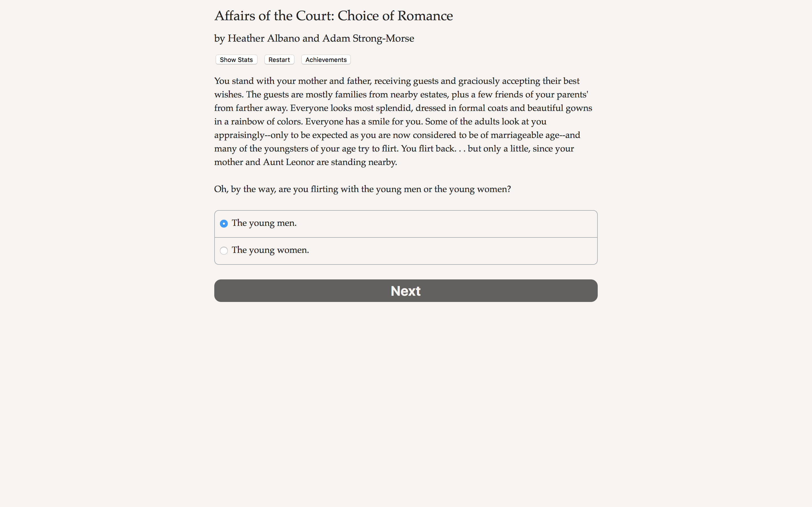Select the first choice option row
Viewport: 812px width, 507px height.
[x=405, y=223]
